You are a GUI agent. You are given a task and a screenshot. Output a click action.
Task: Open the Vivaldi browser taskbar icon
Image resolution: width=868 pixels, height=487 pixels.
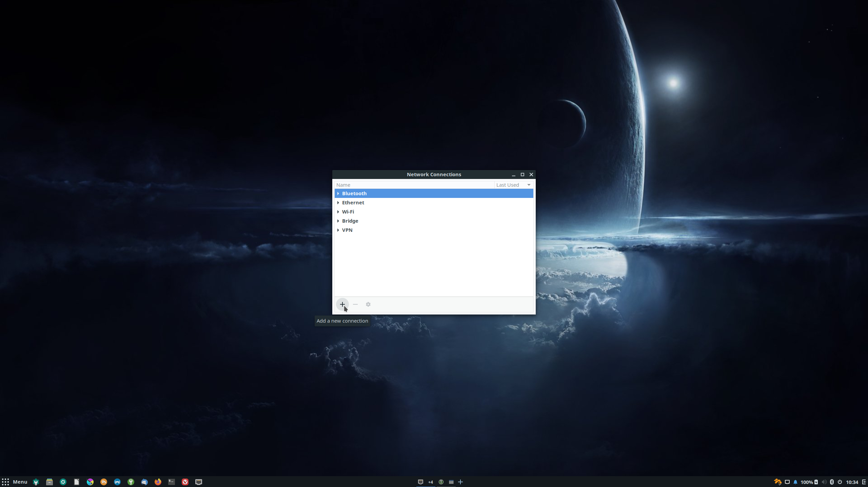[185, 482]
